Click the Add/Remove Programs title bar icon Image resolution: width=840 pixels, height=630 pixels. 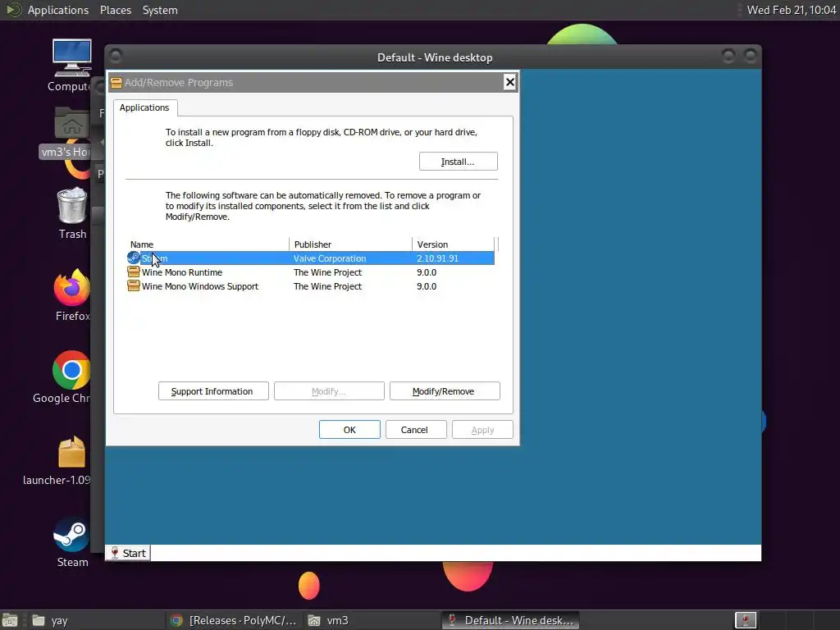(x=116, y=83)
